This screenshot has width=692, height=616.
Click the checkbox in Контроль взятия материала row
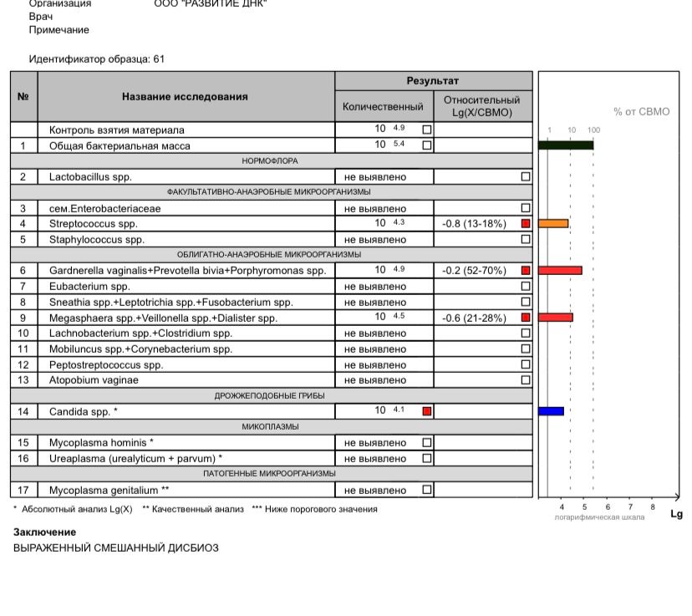(x=427, y=130)
